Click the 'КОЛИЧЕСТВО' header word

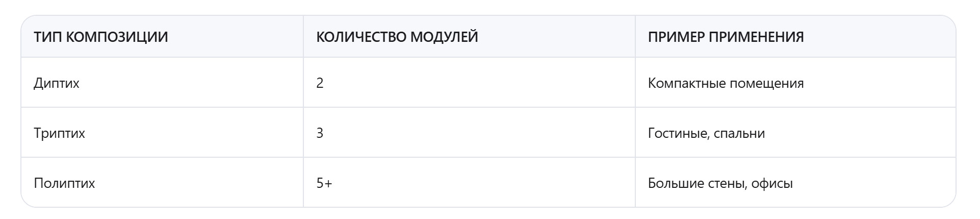click(361, 37)
